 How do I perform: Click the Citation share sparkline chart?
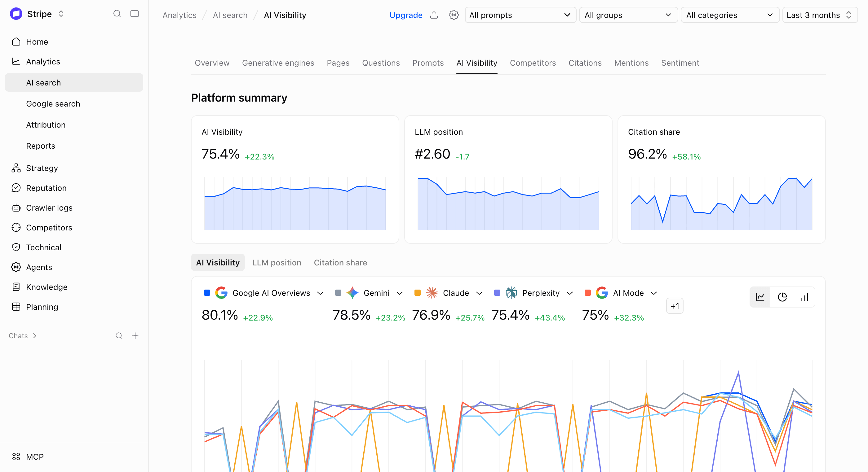tap(721, 203)
